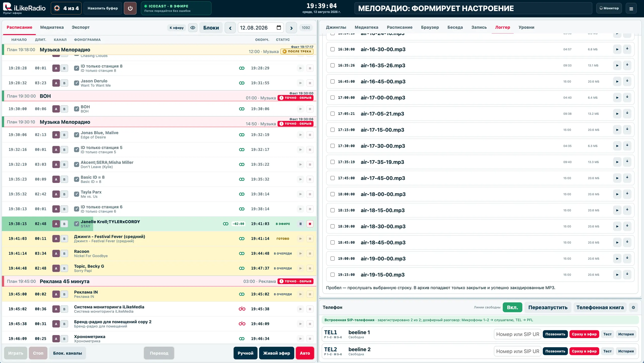Image resolution: width=644 pixels, height=363 pixels.
Task: Click Позвонить on TEL1 line
Action: pos(555,334)
